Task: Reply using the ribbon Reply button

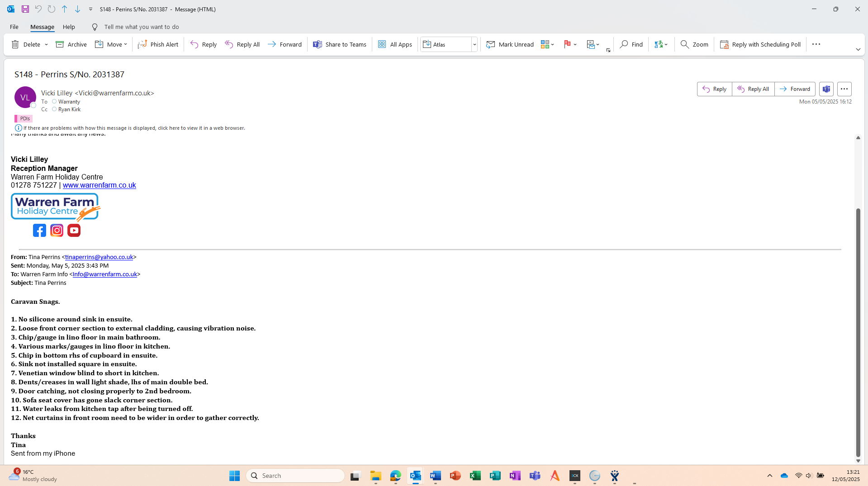Action: [x=204, y=44]
